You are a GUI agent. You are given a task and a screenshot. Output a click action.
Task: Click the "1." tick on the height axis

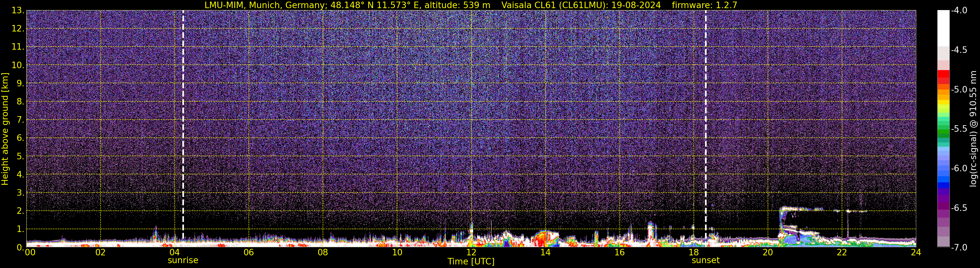[20, 229]
